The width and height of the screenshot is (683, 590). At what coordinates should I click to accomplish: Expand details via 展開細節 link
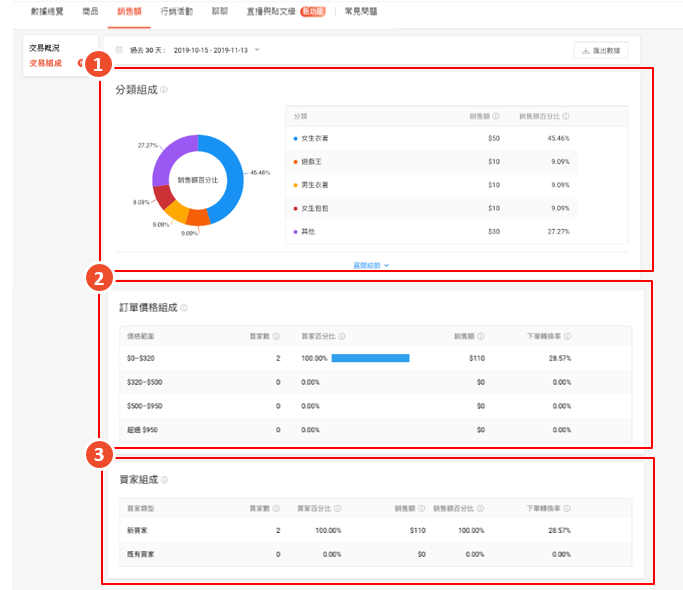point(370,265)
